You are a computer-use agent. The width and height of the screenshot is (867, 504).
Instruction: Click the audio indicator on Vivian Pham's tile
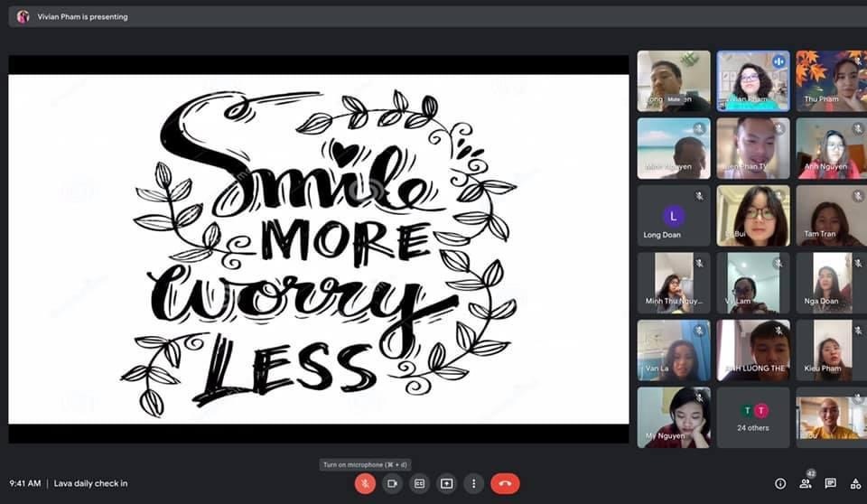[778, 61]
